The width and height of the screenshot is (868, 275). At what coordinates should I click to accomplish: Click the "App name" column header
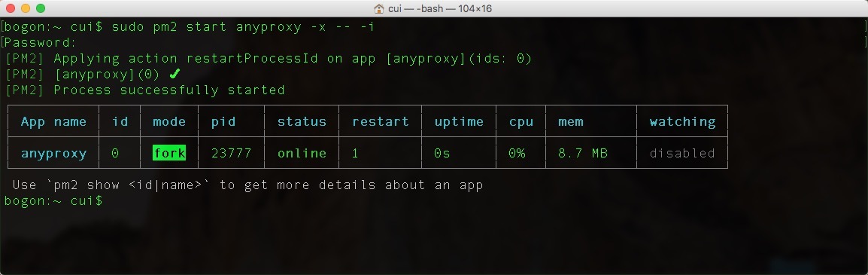pos(53,121)
